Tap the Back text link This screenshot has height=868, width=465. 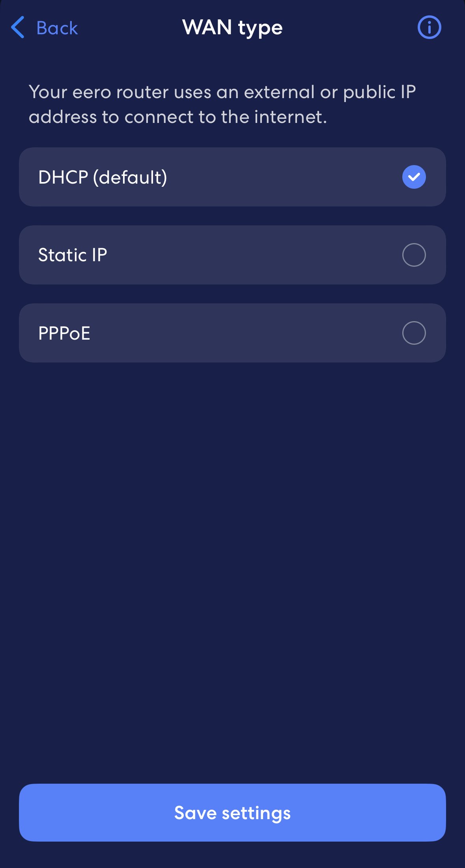pos(57,28)
